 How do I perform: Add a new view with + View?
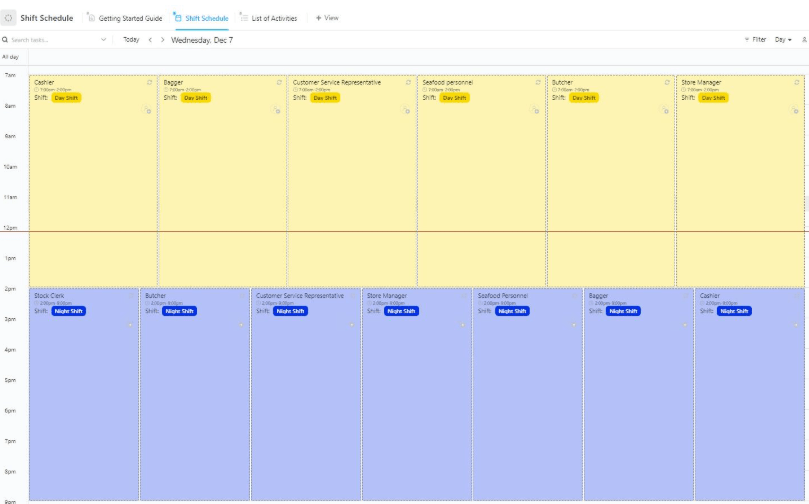pyautogui.click(x=327, y=18)
